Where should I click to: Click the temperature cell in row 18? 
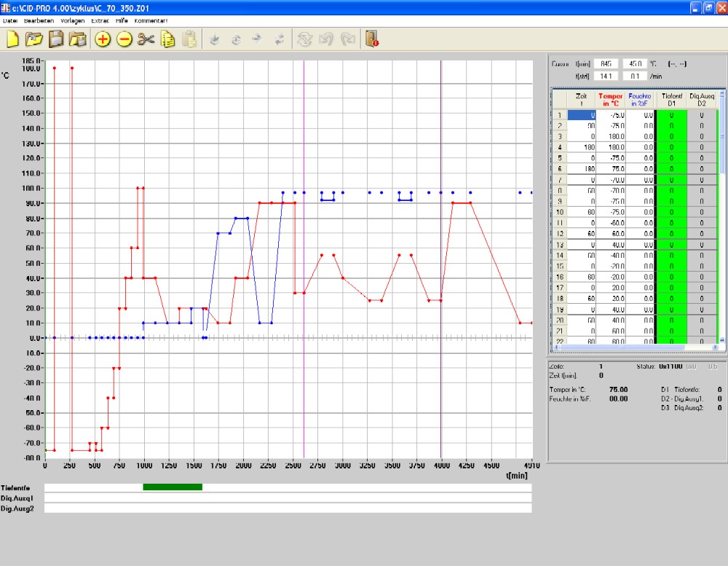pos(611,299)
